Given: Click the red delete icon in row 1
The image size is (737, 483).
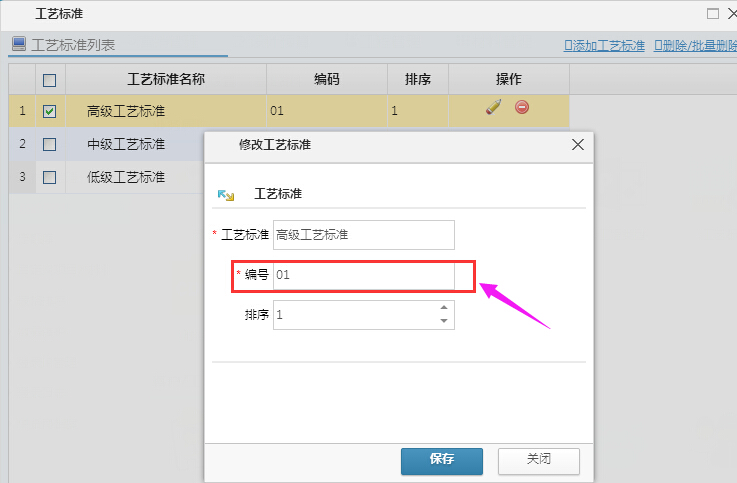Looking at the screenshot, I should [522, 107].
